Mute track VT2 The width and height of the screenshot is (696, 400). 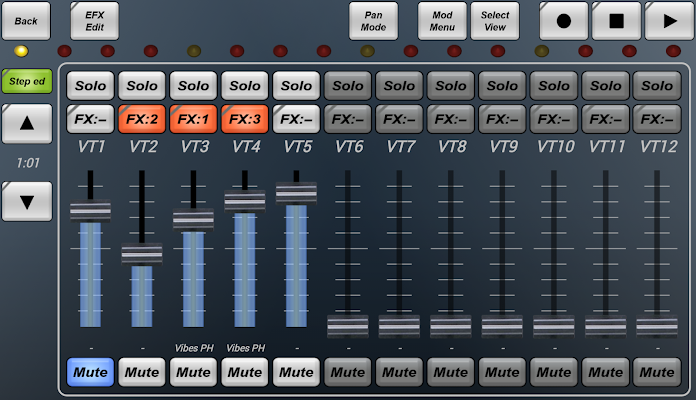point(142,372)
